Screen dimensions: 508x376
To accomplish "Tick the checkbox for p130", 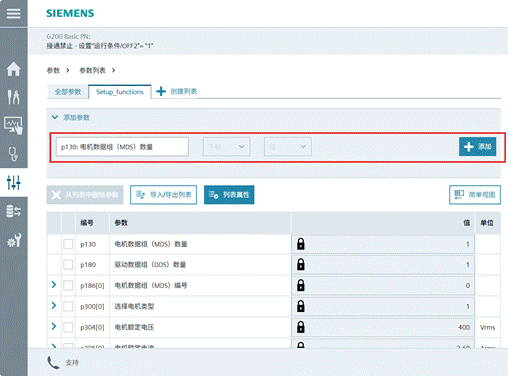I will click(x=68, y=244).
